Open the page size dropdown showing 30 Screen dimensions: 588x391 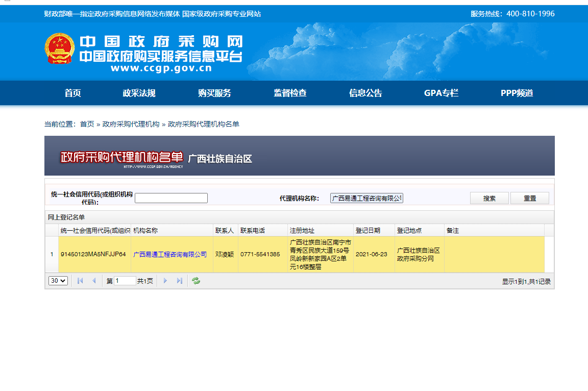58,280
